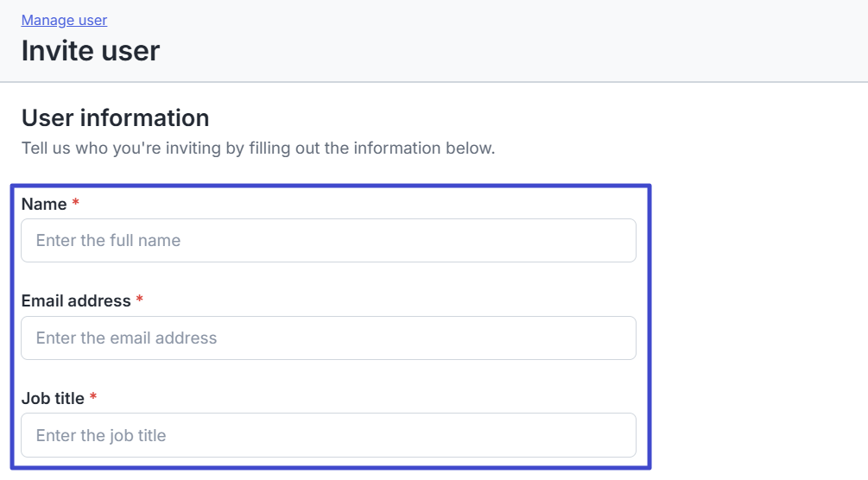Click the 'Tell us who you're inviting' description
This screenshot has width=868, height=480.
257,148
